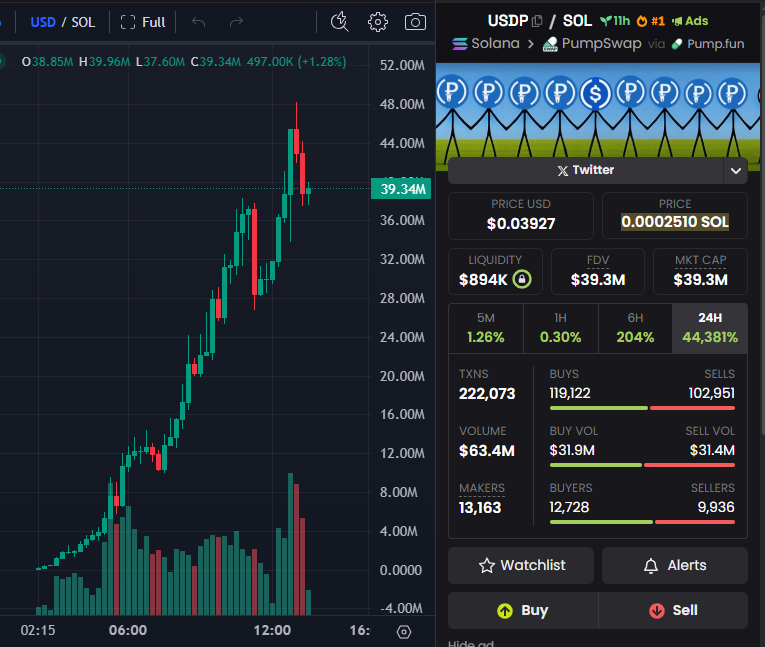
Task: Click the MAKERS 13,163 value
Action: [x=480, y=508]
